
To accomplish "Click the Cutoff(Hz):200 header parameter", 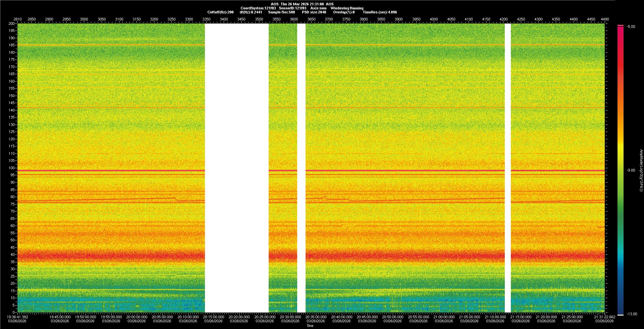I will pos(220,12).
